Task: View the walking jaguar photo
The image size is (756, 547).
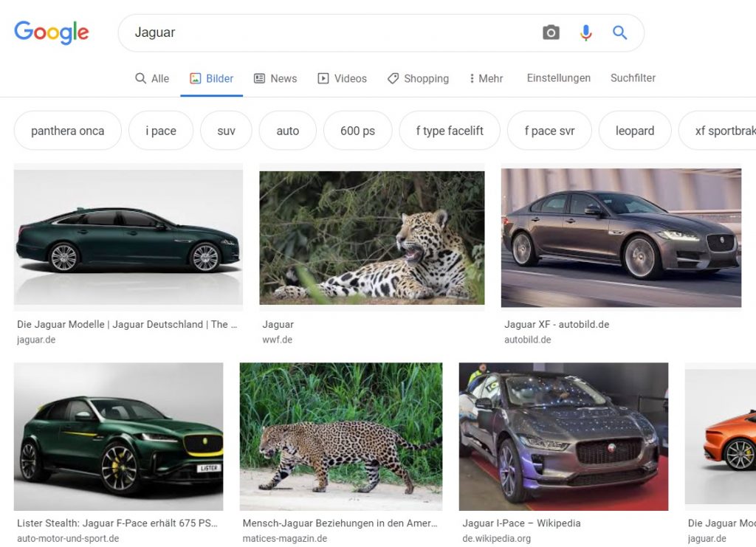Action: [x=341, y=436]
